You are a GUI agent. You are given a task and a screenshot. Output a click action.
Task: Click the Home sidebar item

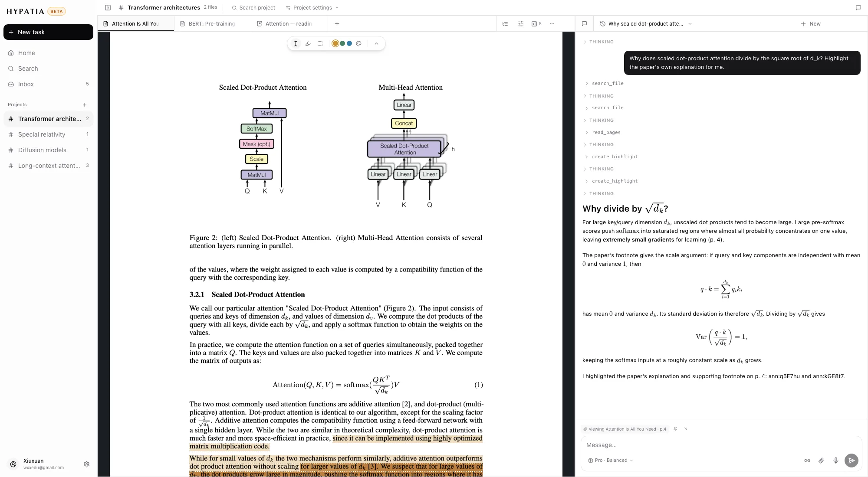(x=48, y=53)
